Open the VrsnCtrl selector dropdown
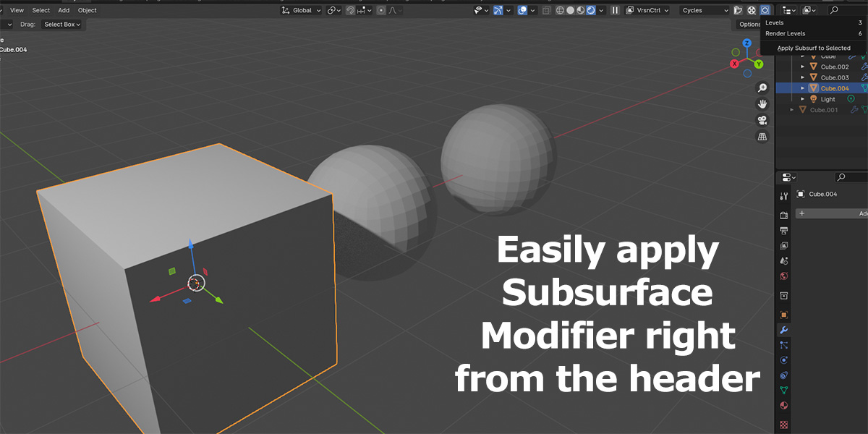This screenshot has height=434, width=868. click(647, 10)
